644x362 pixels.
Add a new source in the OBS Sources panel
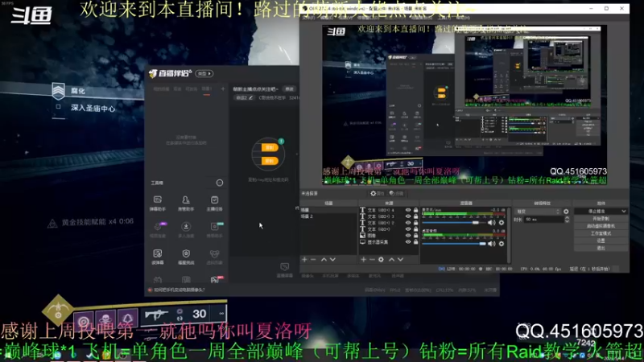pyautogui.click(x=363, y=259)
